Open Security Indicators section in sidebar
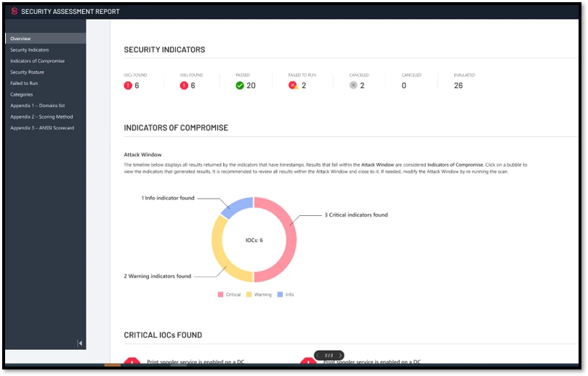The height and width of the screenshot is (376, 588). (x=29, y=49)
